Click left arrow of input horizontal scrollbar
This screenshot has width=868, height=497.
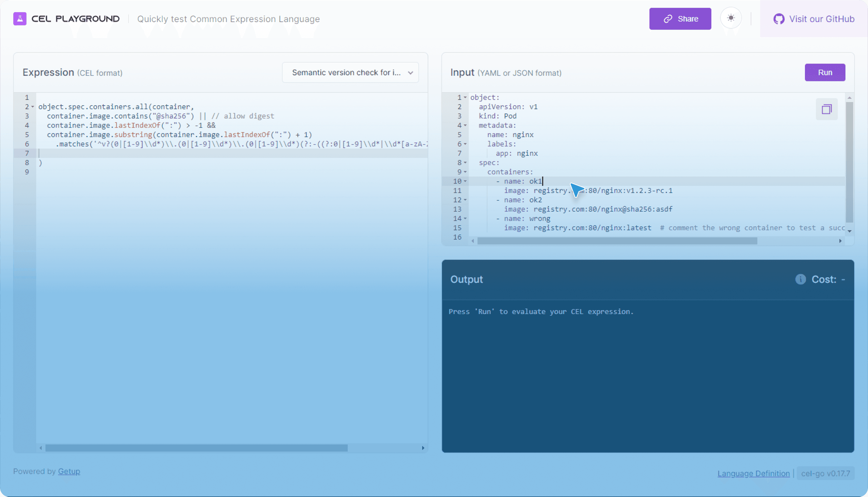click(473, 241)
